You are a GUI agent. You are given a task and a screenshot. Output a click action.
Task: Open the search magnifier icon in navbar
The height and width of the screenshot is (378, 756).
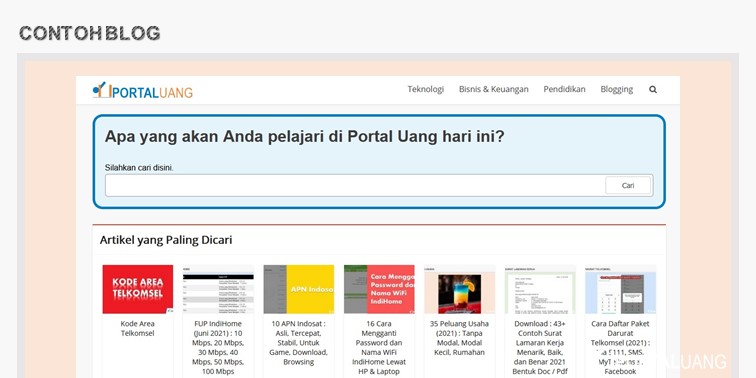tap(653, 89)
